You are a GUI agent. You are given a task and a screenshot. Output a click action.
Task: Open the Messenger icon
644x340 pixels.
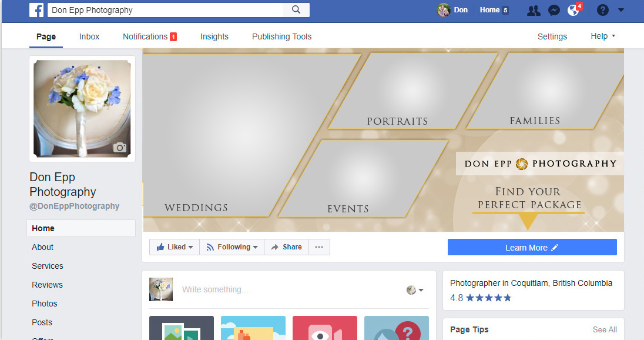point(554,10)
